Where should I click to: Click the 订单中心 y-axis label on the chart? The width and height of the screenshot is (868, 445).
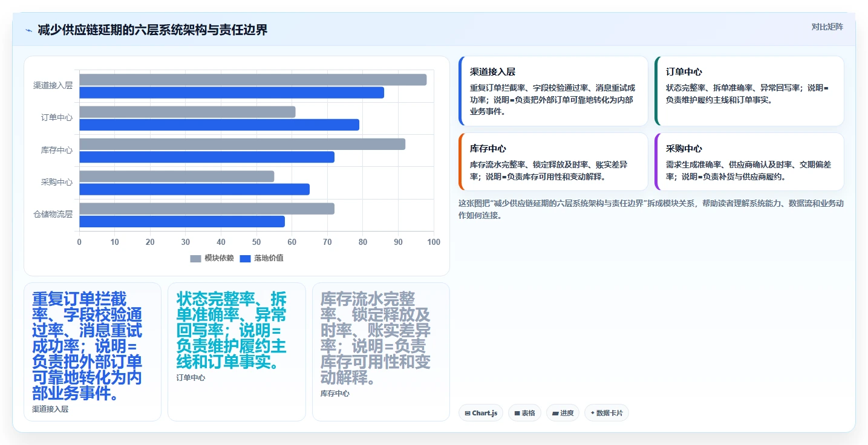pyautogui.click(x=57, y=118)
